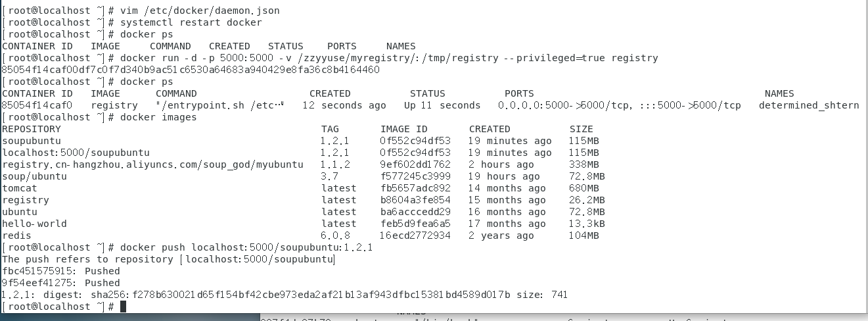Image resolution: width=868 pixels, height=321 pixels.
Task: Click the determined_shtern container name
Action: click(808, 105)
